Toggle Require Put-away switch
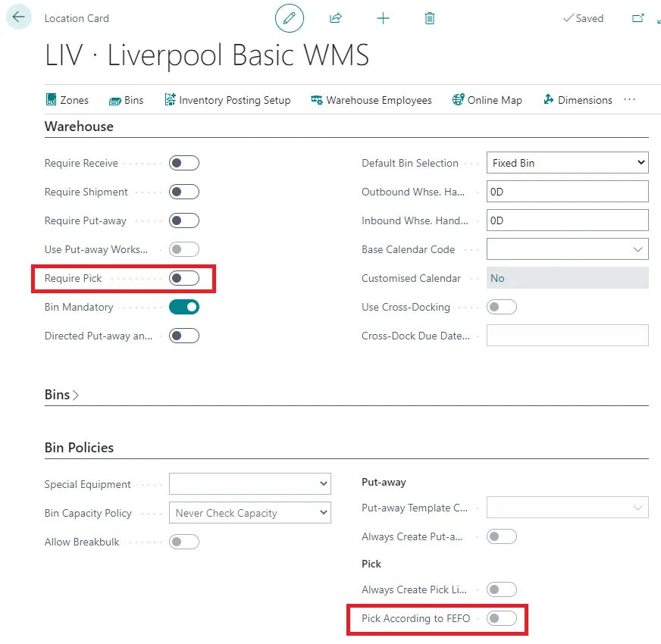This screenshot has height=644, width=661. click(184, 220)
